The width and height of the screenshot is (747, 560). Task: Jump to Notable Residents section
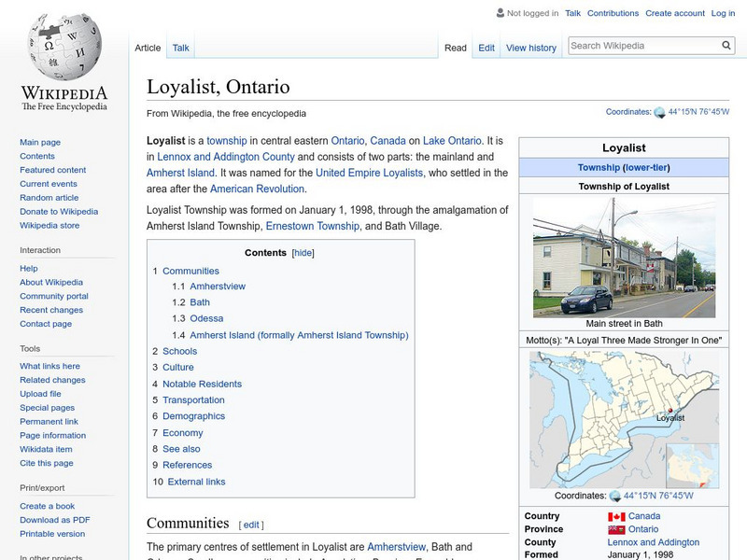(202, 384)
